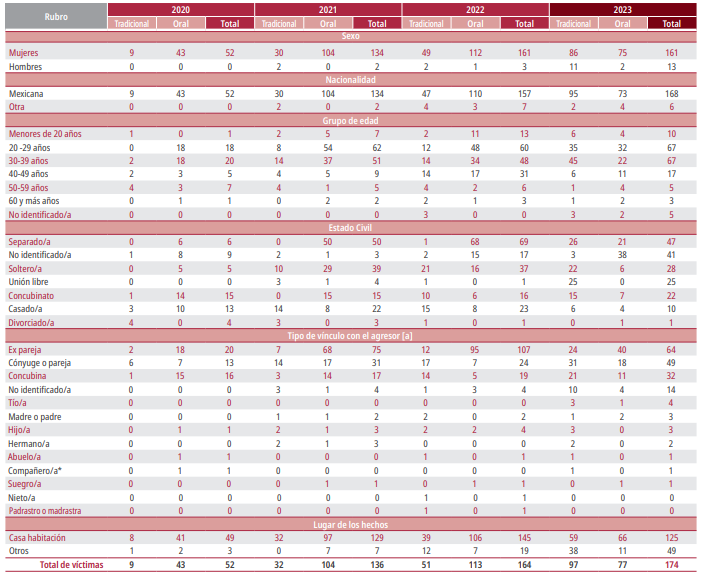Select the 2021 year header cell
The image size is (703, 576).
(327, 9)
